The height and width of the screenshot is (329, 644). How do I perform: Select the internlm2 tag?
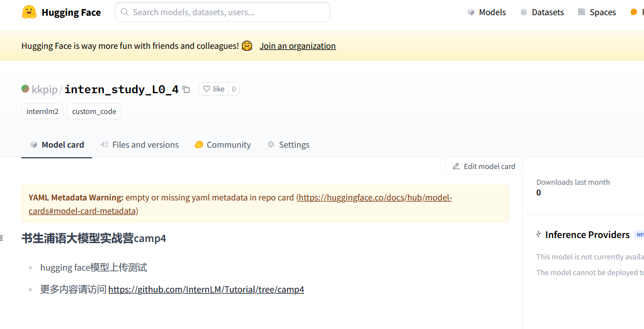(x=42, y=111)
